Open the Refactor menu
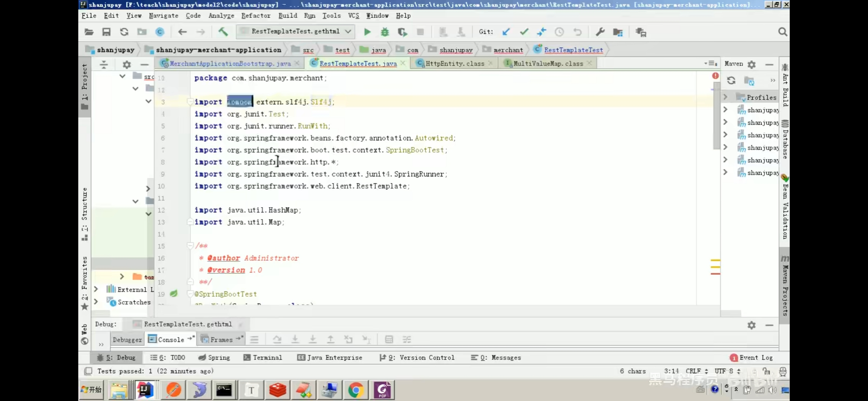The image size is (868, 401). coord(256,16)
